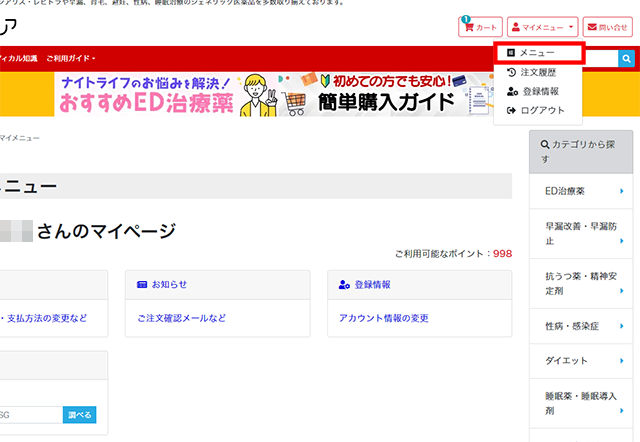Select 注文履歴 in the dropdown
640x442 pixels.
[538, 73]
